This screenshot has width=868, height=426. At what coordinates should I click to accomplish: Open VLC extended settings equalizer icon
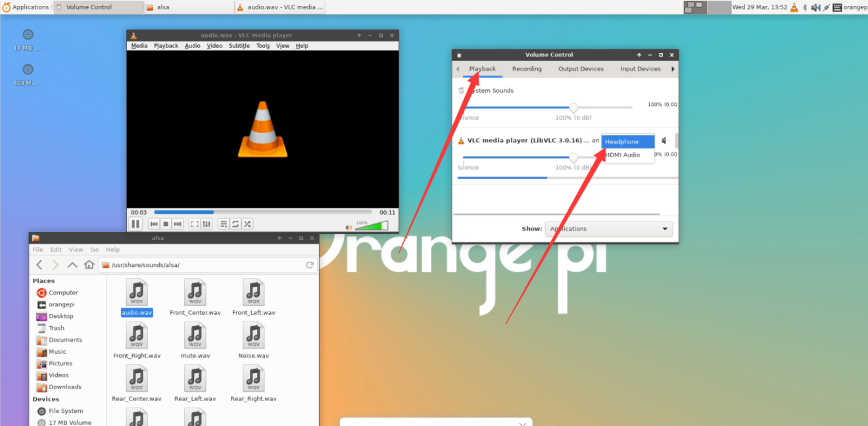[x=206, y=224]
